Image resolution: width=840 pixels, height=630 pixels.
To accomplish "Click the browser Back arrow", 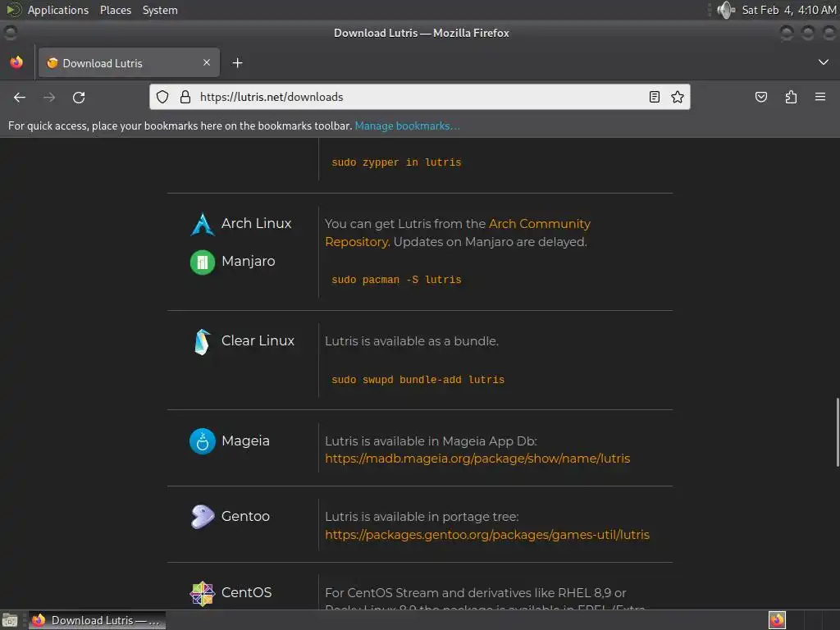I will click(x=20, y=97).
